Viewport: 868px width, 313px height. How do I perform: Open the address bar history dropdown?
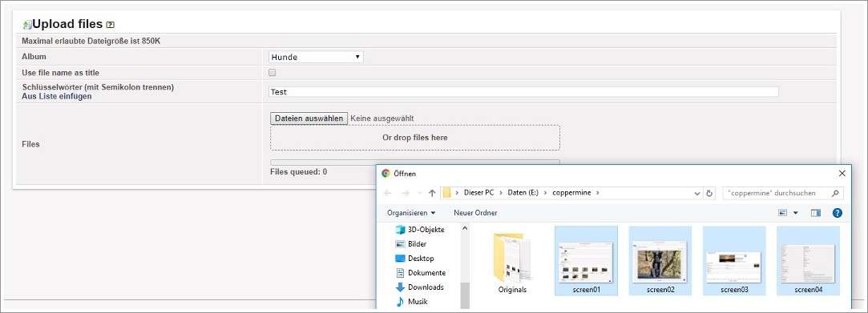click(697, 194)
